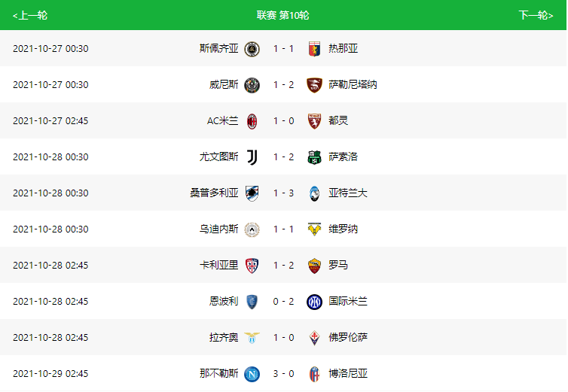Click the Roma club crest icon
568x392 pixels.
(314, 266)
